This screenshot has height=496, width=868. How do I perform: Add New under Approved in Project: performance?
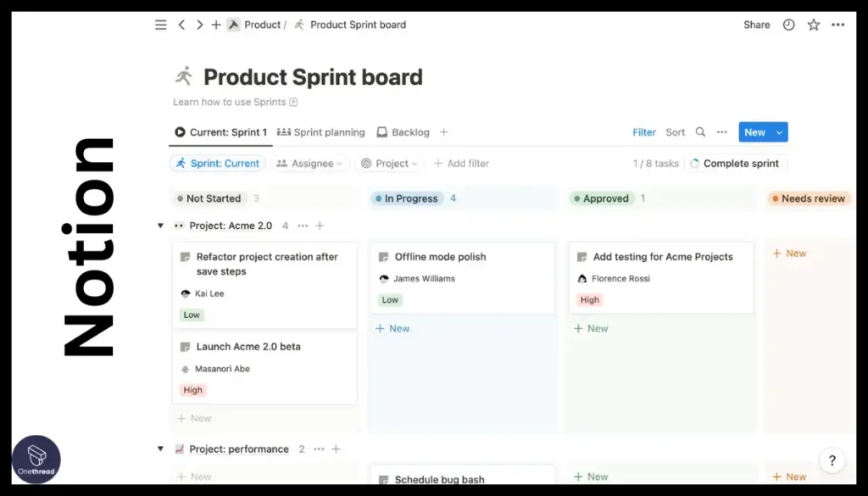point(591,476)
